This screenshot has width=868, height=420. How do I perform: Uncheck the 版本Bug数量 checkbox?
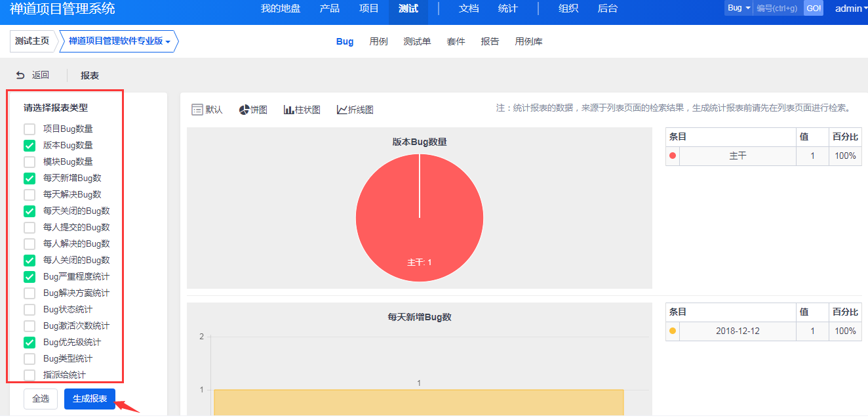pyautogui.click(x=30, y=146)
